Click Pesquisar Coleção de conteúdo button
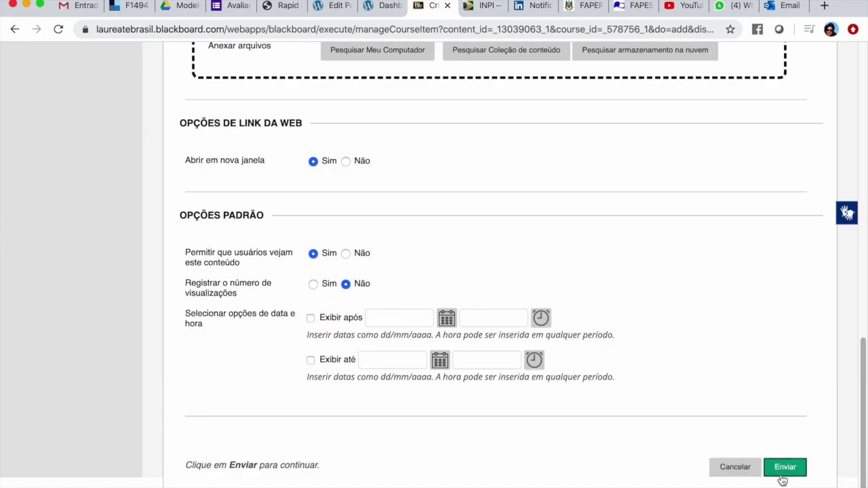868x488 pixels. (x=507, y=50)
